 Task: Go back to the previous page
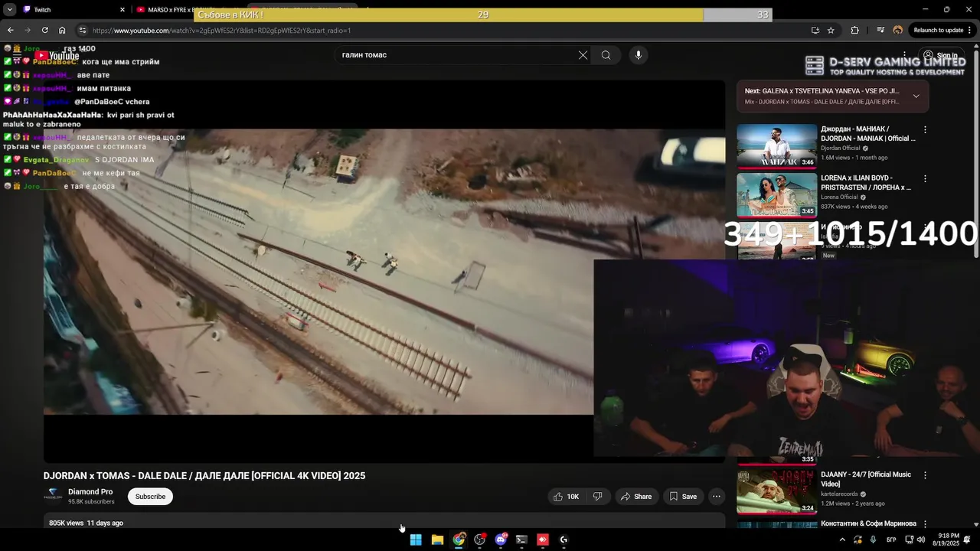[11, 31]
